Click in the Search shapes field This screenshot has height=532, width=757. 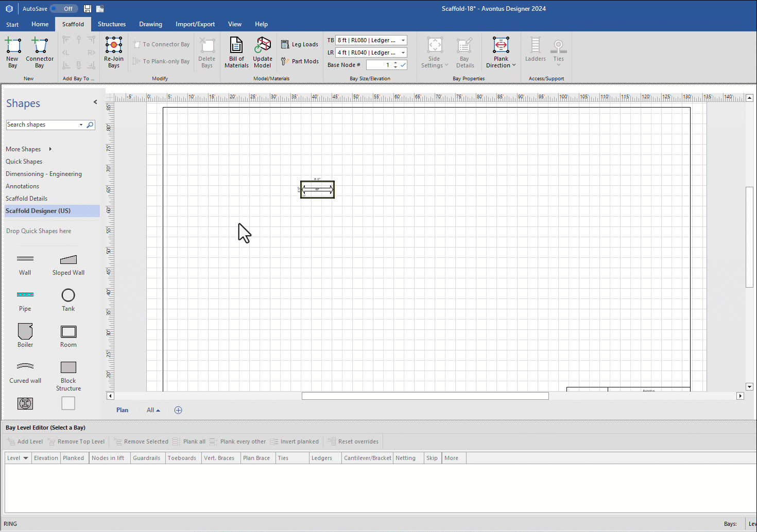pos(41,125)
